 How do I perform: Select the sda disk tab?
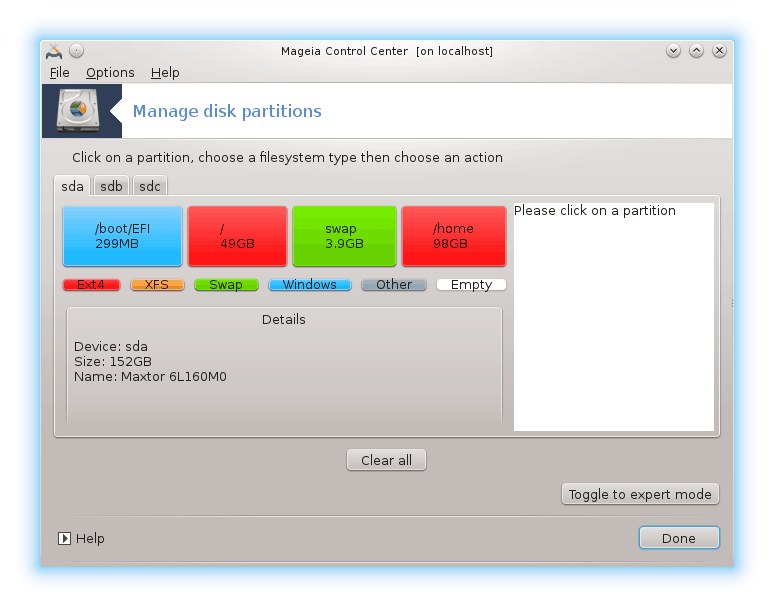pos(72,186)
